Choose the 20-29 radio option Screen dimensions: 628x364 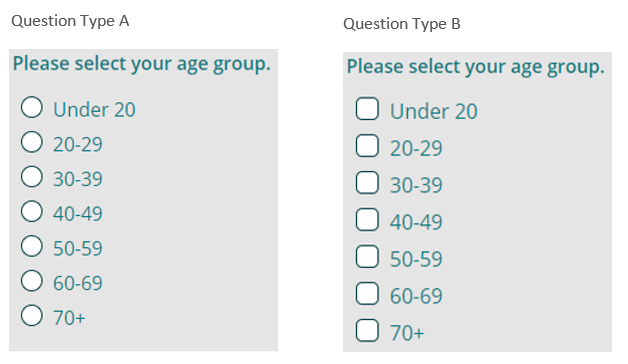pos(32,142)
